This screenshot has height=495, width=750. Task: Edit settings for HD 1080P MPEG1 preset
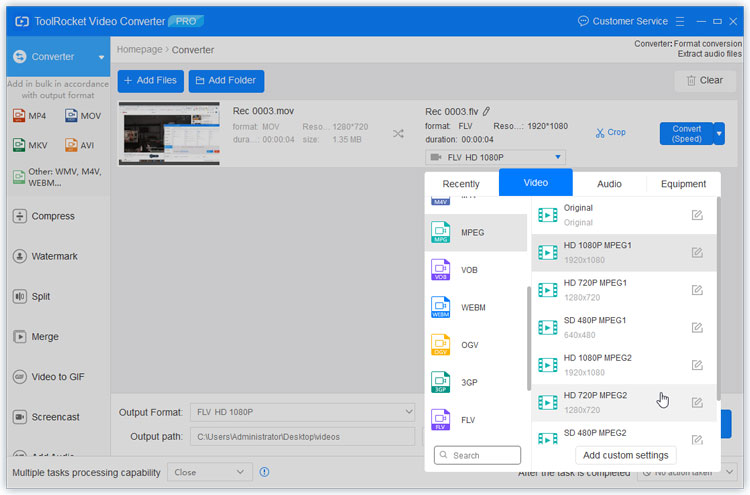pyautogui.click(x=697, y=253)
